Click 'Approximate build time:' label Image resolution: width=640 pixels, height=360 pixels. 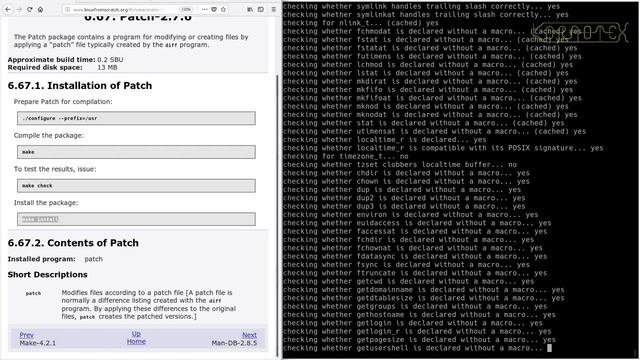click(51, 60)
